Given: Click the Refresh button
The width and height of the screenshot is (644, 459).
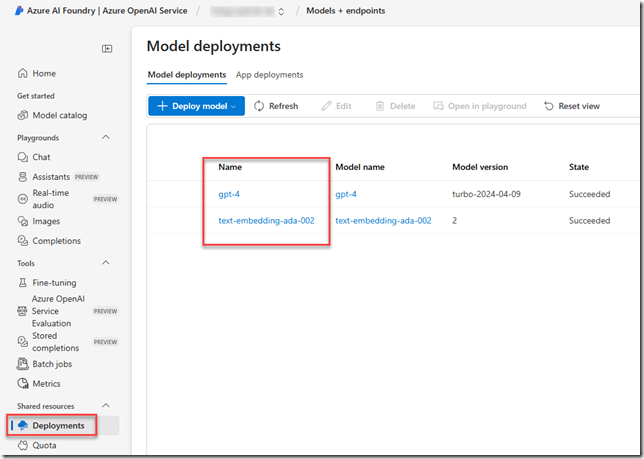Looking at the screenshot, I should tap(276, 106).
